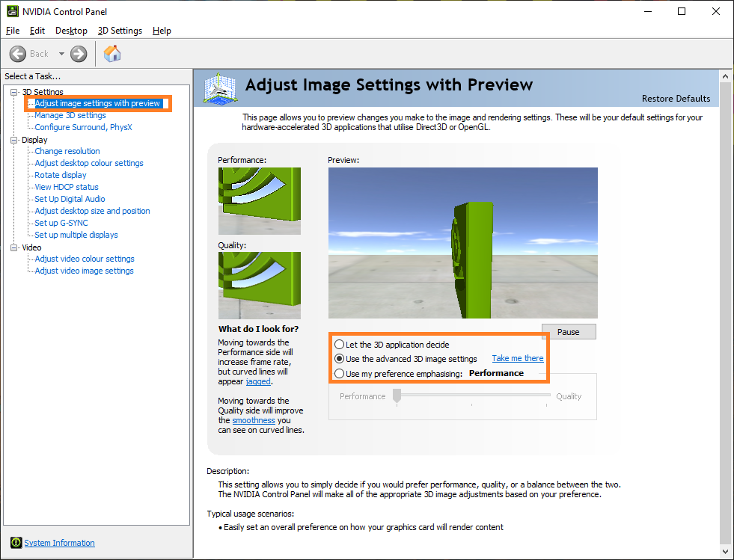
Task: Open Adjust desktop size and position
Action: coord(92,211)
